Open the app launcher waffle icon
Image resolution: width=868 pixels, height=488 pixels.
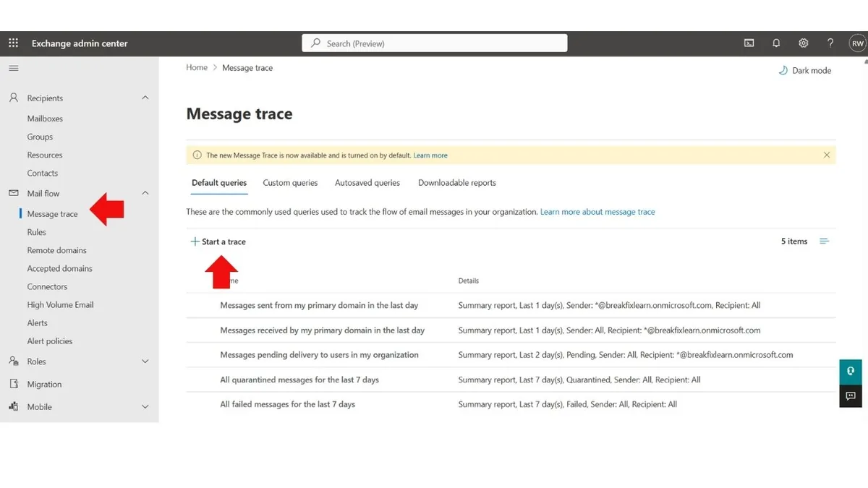coord(13,43)
